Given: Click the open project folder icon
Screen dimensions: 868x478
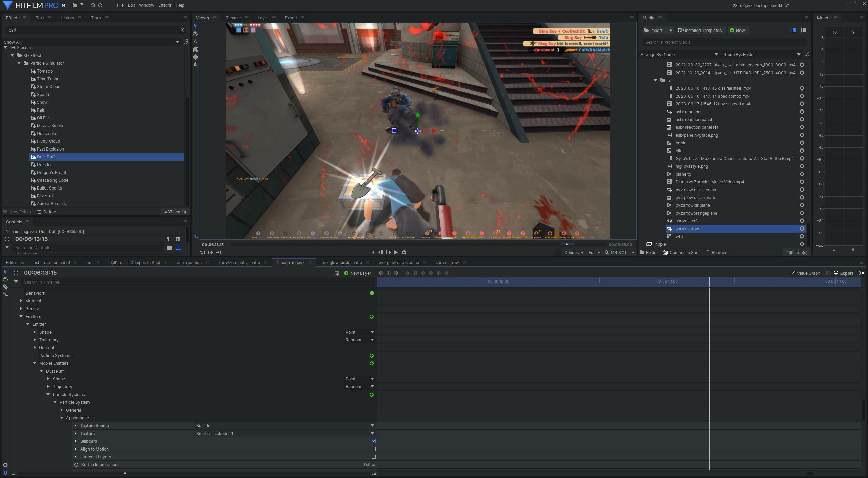Looking at the screenshot, I should click(x=75, y=5).
